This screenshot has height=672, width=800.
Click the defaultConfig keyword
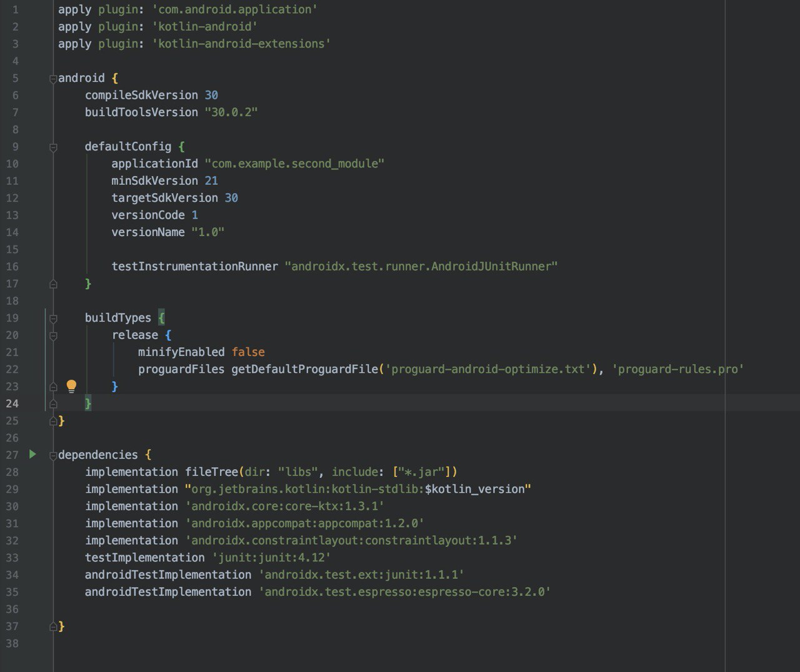(128, 147)
